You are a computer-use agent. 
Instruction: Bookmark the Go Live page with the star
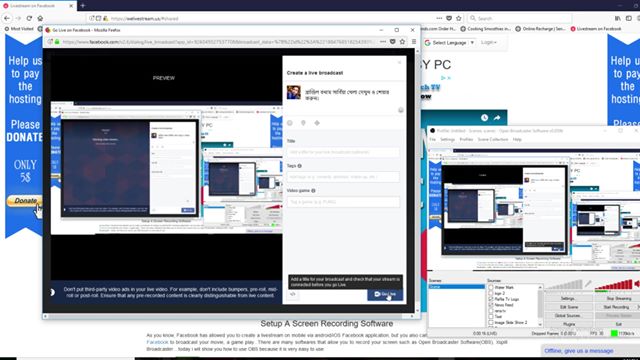pyautogui.click(x=402, y=42)
